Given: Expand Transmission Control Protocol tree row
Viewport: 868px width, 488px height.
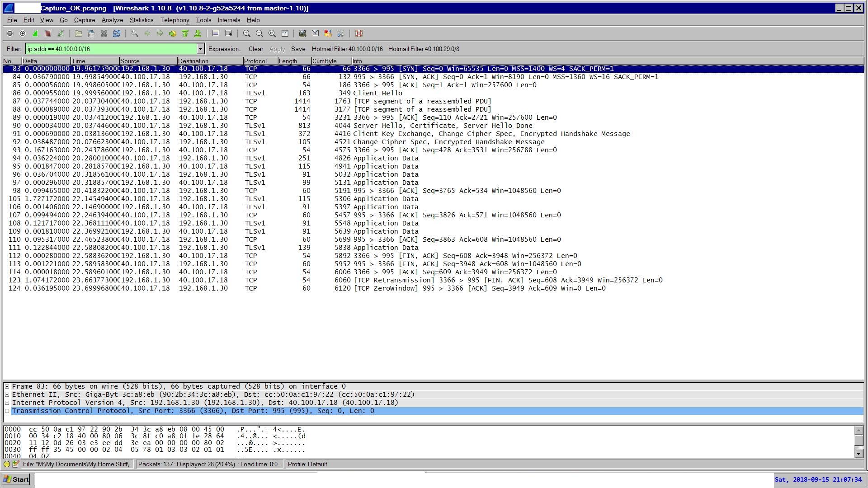Looking at the screenshot, I should pos(7,411).
